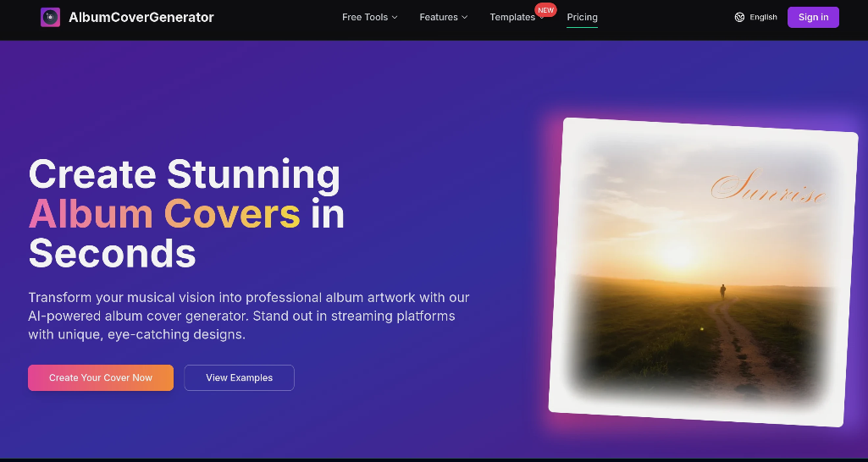Click the chevron arrow beside Features
This screenshot has height=462, width=868.
click(465, 18)
